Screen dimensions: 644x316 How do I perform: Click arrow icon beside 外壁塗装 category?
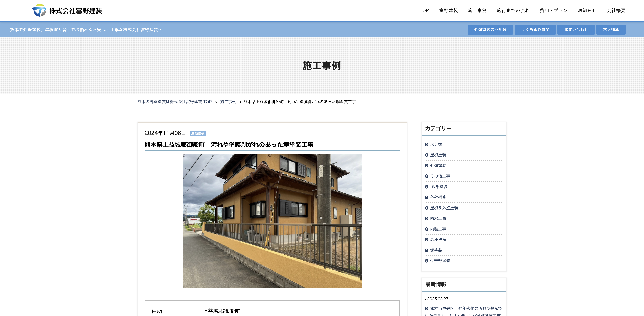coord(426,166)
